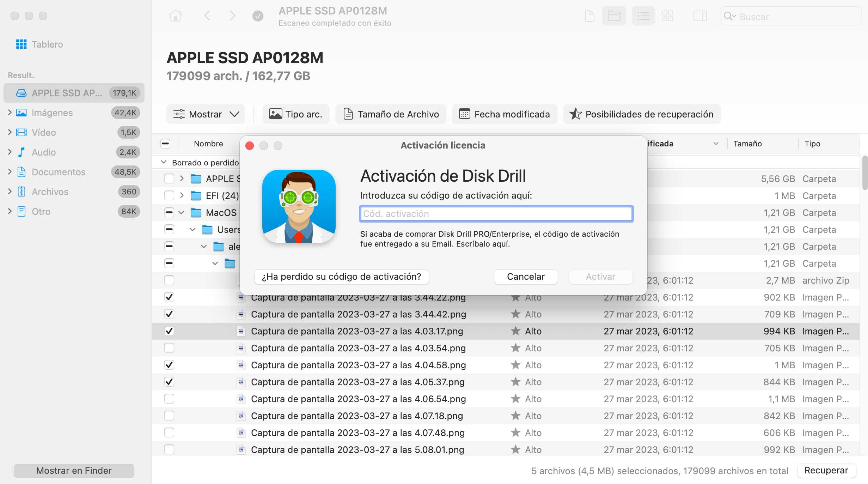Click the Activar button
This screenshot has height=484, width=868.
pyautogui.click(x=600, y=277)
